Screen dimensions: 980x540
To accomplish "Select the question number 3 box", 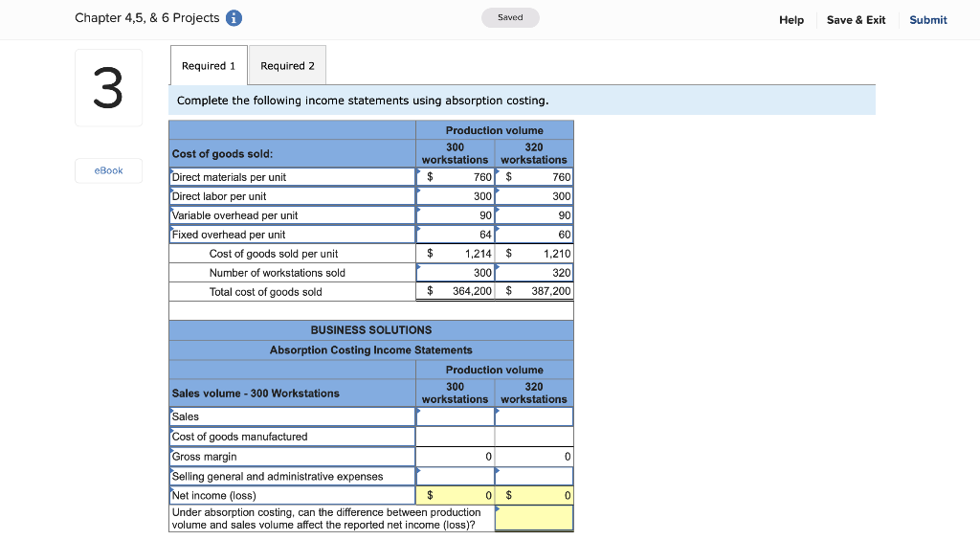I will [x=108, y=88].
